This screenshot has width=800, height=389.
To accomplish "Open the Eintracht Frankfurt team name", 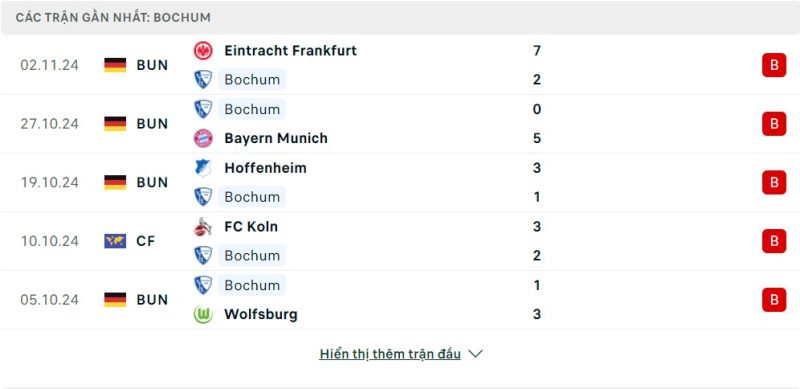I will coord(290,51).
